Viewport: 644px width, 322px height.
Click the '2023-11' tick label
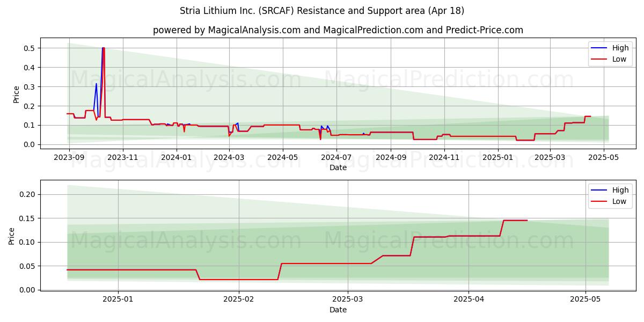[x=123, y=157]
